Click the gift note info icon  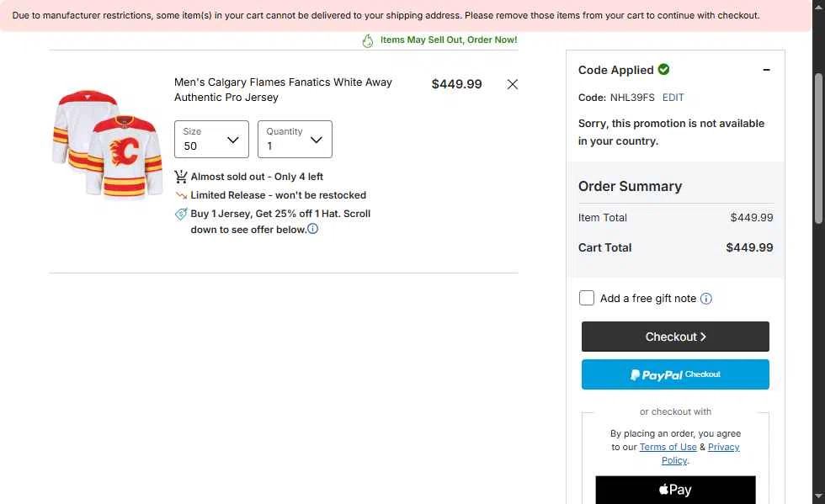706,299
